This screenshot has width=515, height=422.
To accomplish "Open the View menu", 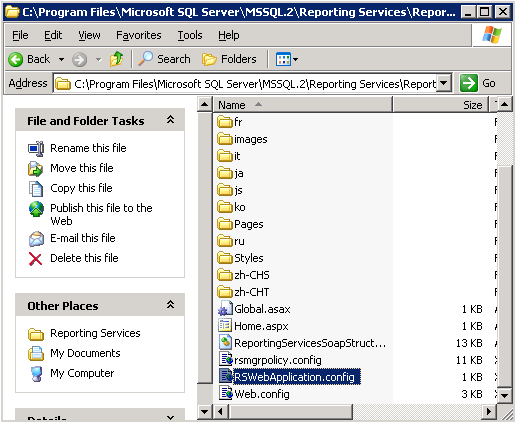I will point(89,35).
